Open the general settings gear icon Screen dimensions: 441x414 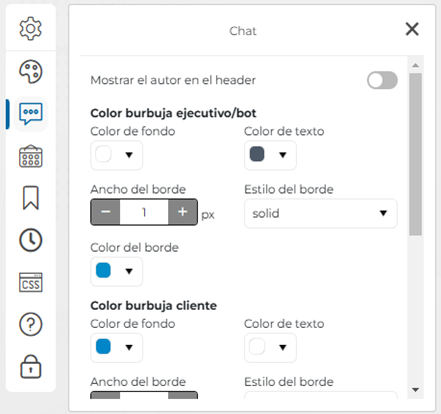click(x=31, y=29)
